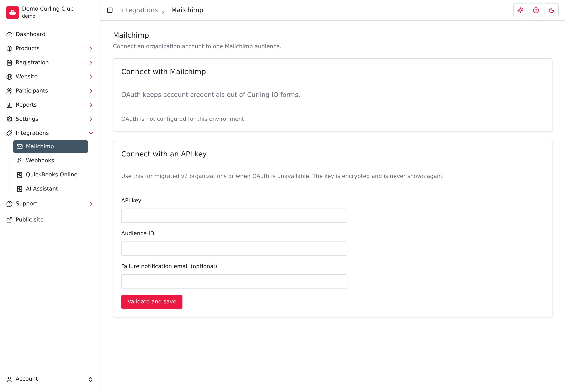Viewport: 565px width, 392px height.
Task: Expand the Support submenu chevron
Action: coord(91,204)
